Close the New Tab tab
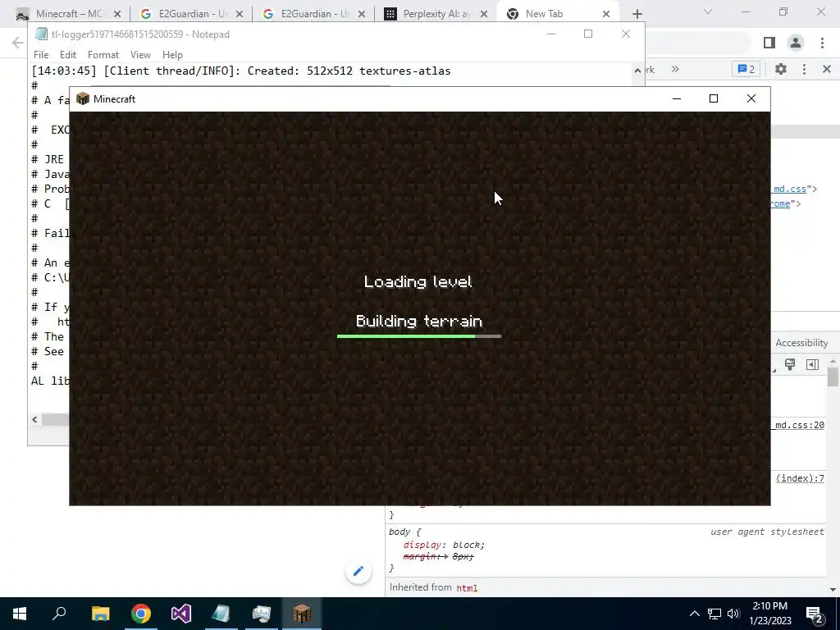 pyautogui.click(x=606, y=14)
